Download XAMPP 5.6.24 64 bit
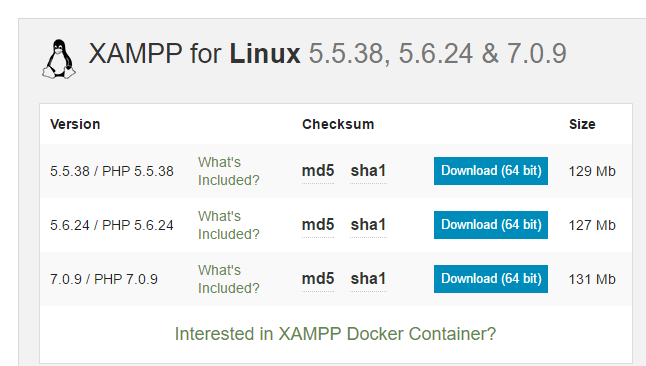Image resolution: width=646 pixels, height=366 pixels. pos(491,225)
